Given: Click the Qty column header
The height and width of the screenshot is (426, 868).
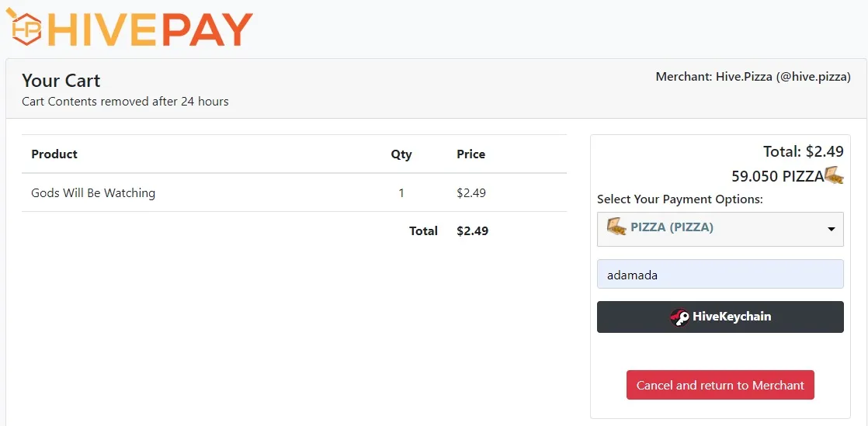Looking at the screenshot, I should pos(401,154).
